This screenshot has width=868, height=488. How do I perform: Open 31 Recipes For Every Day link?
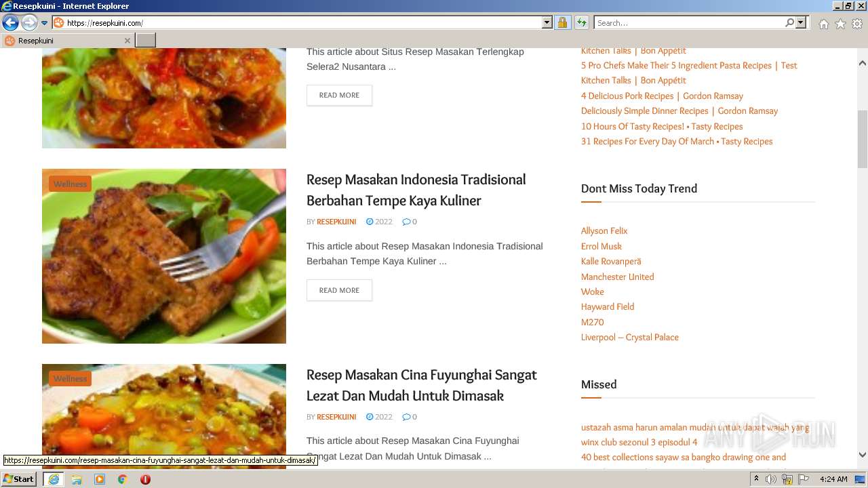point(677,142)
